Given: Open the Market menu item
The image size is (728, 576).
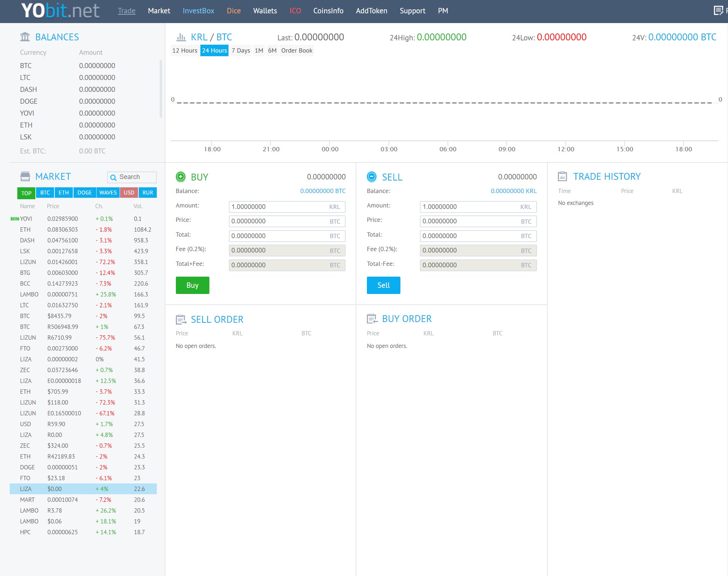Looking at the screenshot, I should [159, 11].
